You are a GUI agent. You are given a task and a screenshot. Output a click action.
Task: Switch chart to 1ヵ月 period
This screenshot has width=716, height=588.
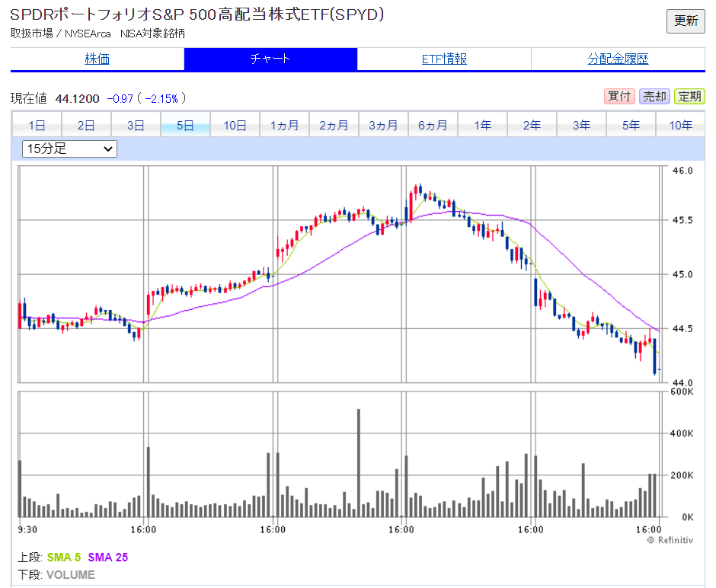coord(284,125)
